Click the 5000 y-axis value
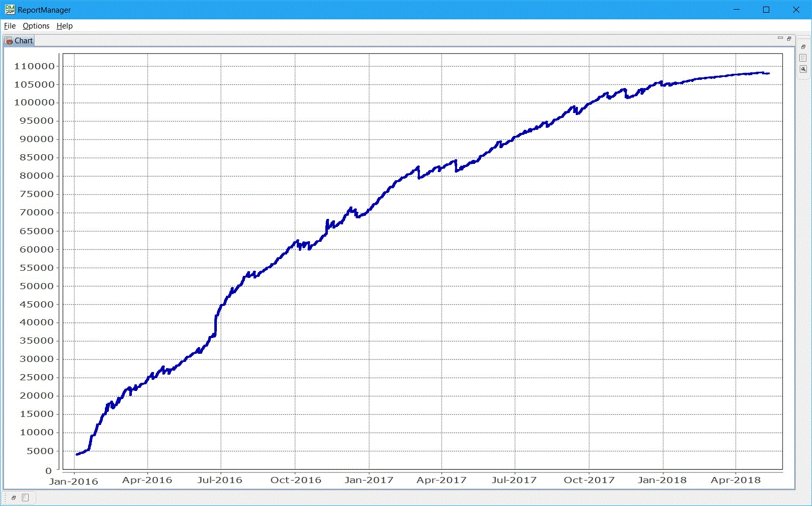 40,451
